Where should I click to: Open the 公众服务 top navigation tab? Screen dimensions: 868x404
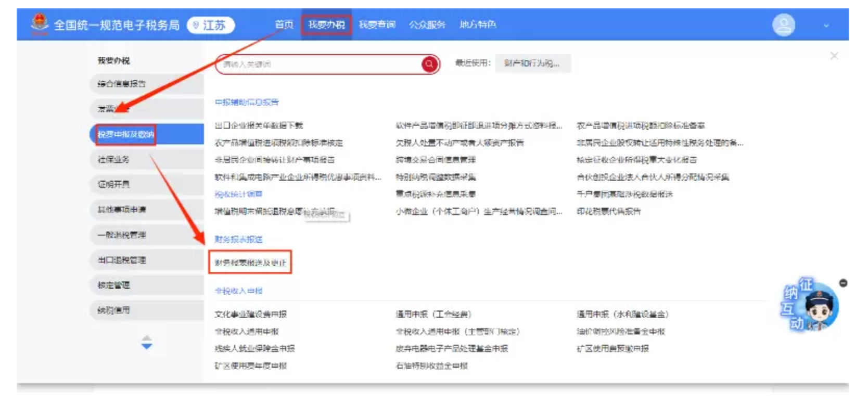coord(427,24)
